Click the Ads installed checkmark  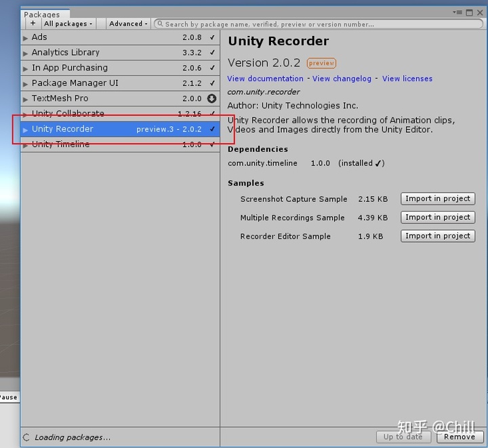(x=212, y=37)
